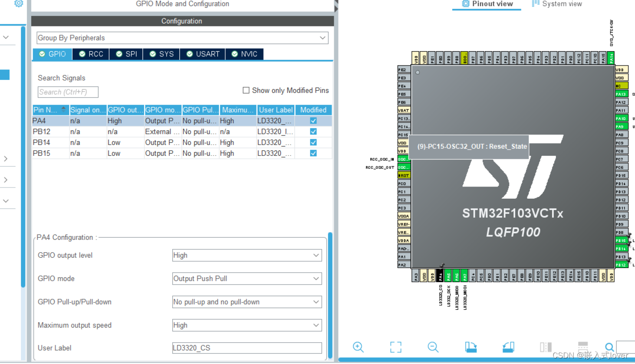Switch to the RCC tab

[91, 54]
